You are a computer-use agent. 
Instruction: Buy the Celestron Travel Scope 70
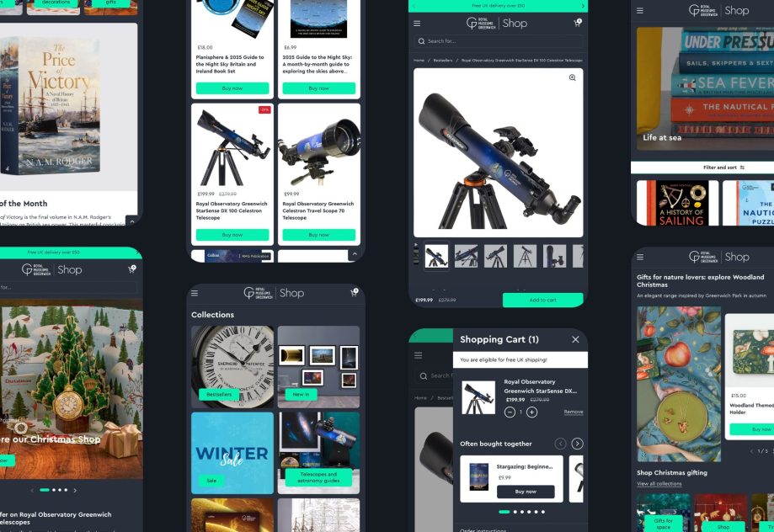click(319, 235)
